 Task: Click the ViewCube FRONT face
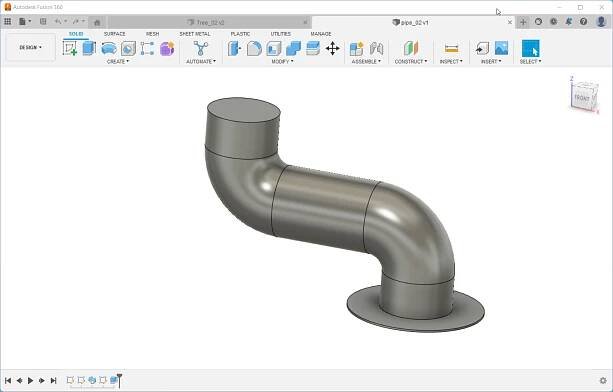point(582,98)
